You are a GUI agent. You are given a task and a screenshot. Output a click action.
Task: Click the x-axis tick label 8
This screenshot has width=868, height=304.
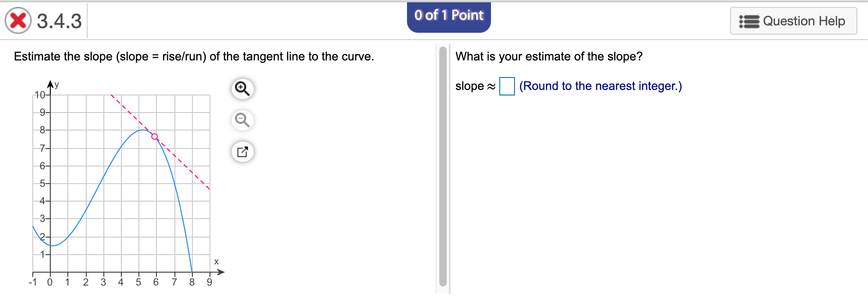192,282
